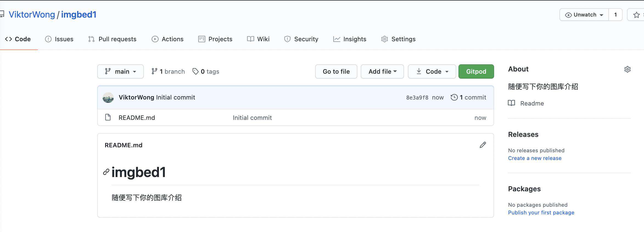Edit About details with the gear icon
Image resolution: width=644 pixels, height=232 pixels.
pos(628,69)
